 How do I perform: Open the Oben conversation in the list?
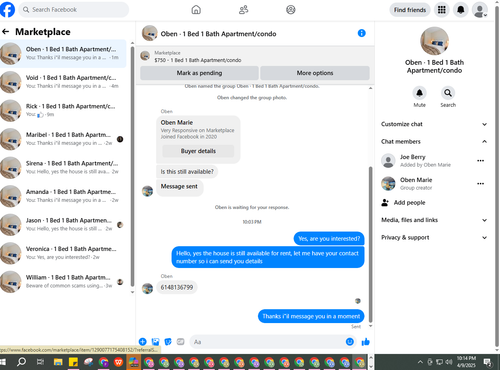coord(63,53)
